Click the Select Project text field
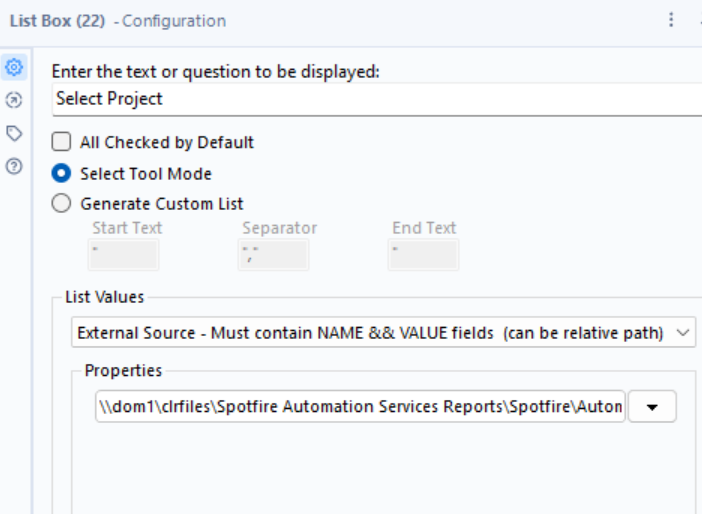 coord(377,99)
